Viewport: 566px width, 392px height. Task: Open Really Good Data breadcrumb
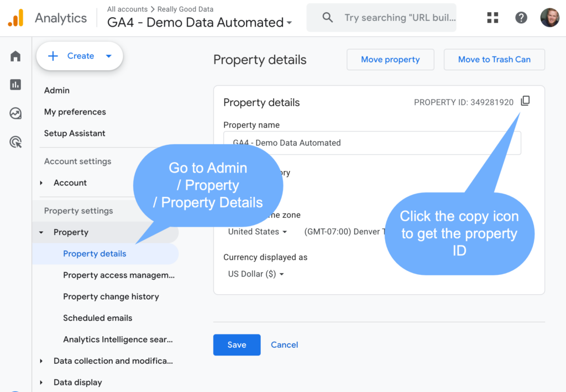point(185,9)
